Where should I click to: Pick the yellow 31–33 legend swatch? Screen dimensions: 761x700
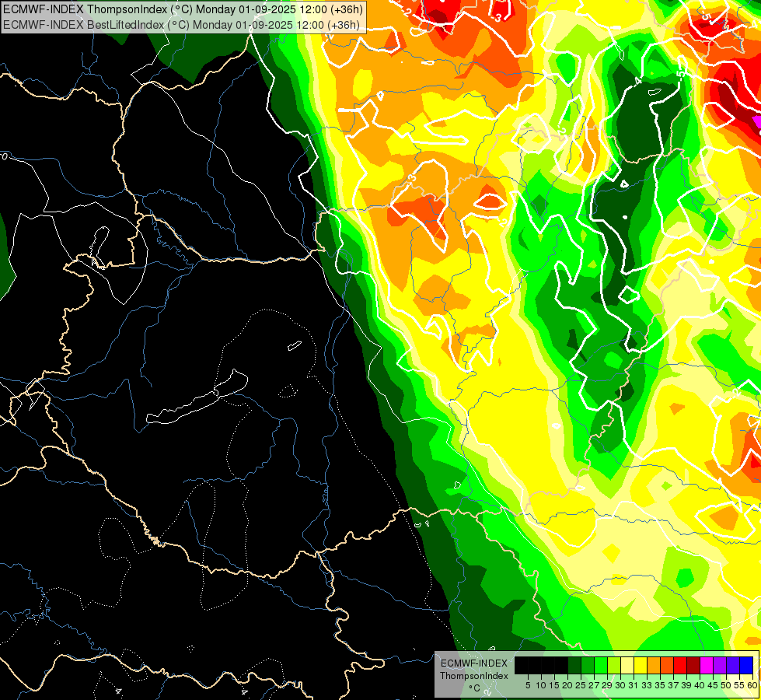click(x=641, y=665)
